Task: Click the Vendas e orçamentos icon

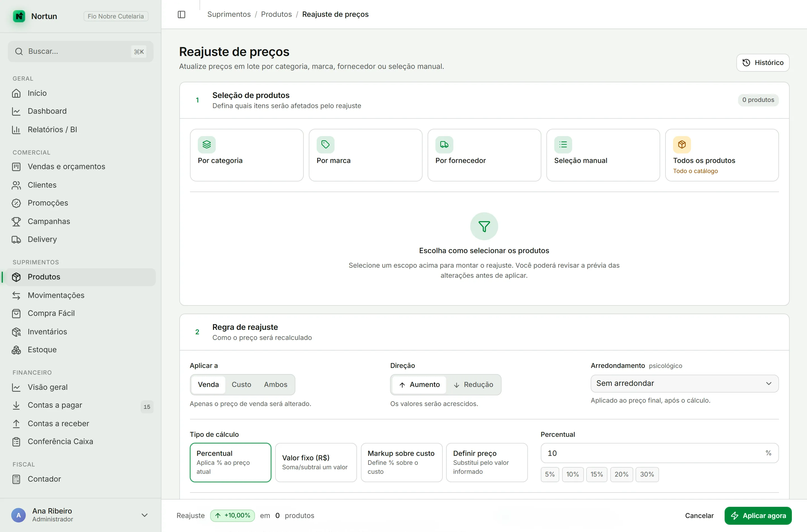Action: point(16,167)
